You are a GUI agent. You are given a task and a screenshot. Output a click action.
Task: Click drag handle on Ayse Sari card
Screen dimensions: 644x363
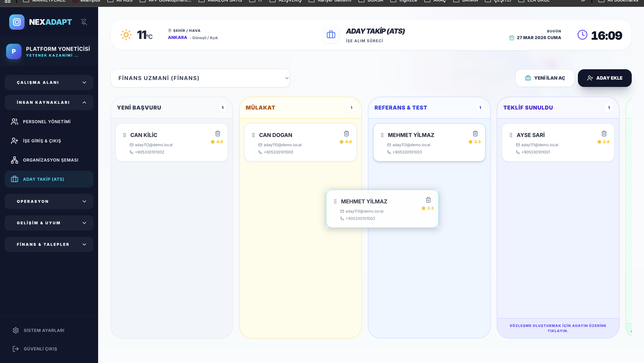pos(511,135)
